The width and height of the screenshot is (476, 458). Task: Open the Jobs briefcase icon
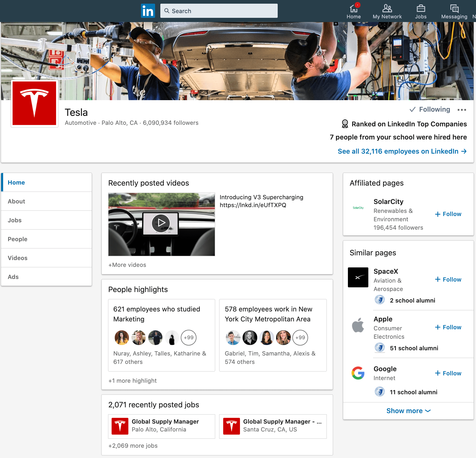(421, 9)
